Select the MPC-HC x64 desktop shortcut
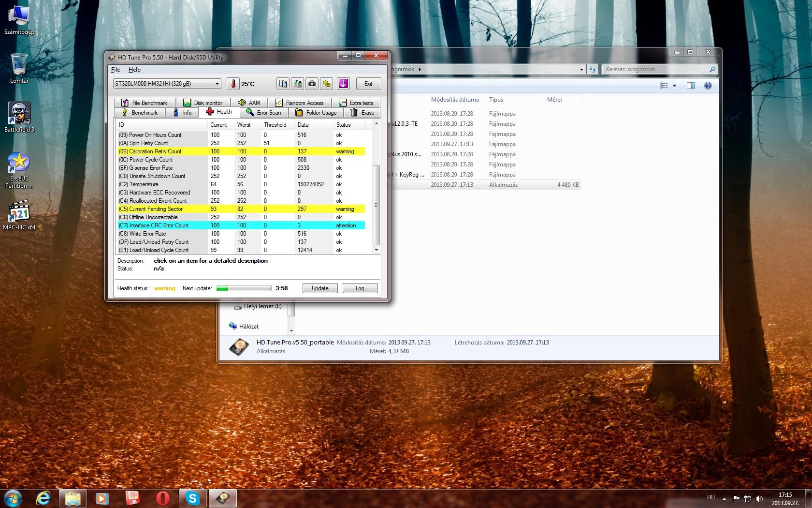 pyautogui.click(x=19, y=215)
